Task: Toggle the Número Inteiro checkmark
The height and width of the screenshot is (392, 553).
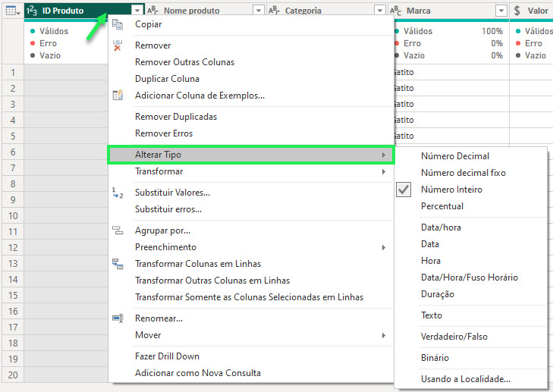Action: (404, 190)
